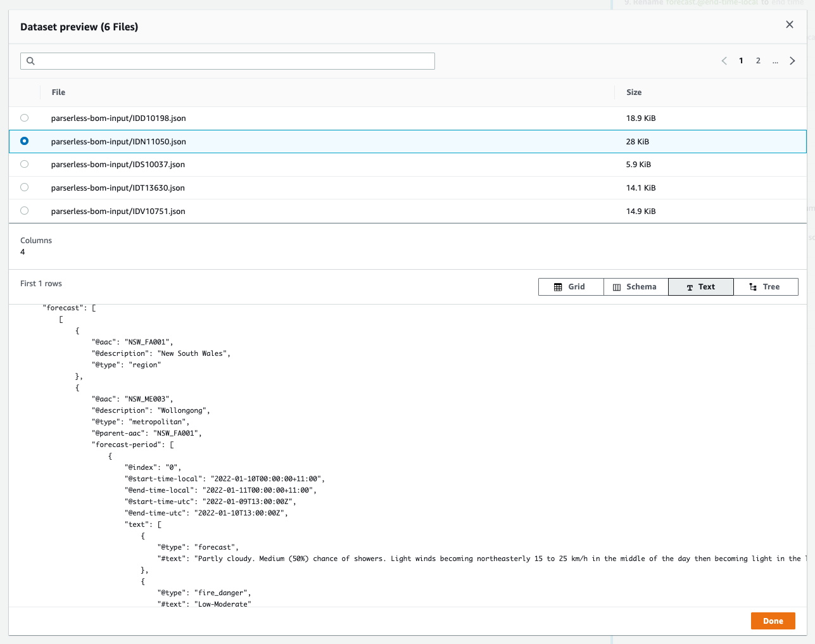
Task: Click the 5.9 KiB size value
Action: tap(638, 165)
